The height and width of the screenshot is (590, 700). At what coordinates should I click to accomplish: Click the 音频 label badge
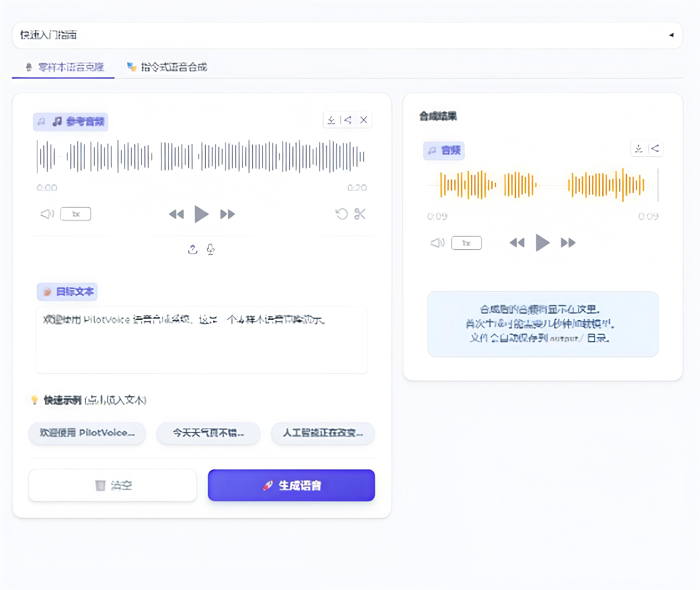[x=444, y=151]
